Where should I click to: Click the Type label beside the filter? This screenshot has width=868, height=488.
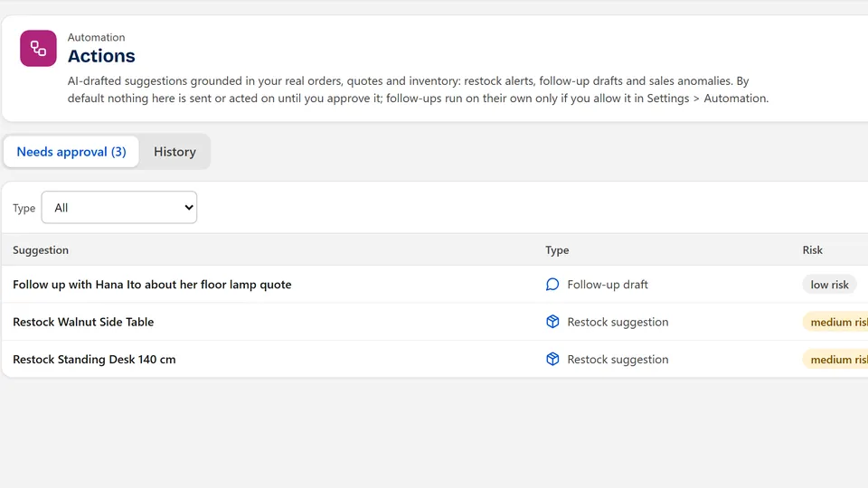pyautogui.click(x=24, y=208)
